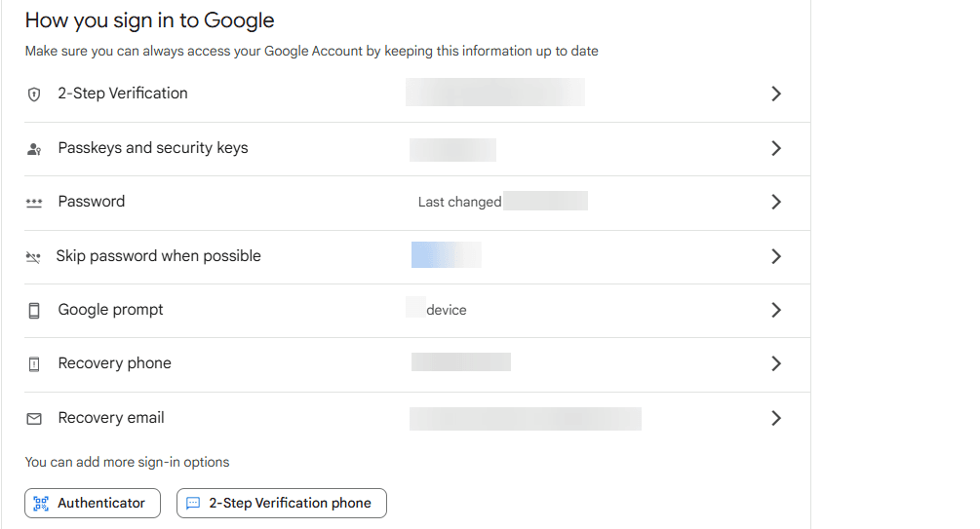Select the Recovery email label
This screenshot has width=980, height=529.
tap(111, 417)
